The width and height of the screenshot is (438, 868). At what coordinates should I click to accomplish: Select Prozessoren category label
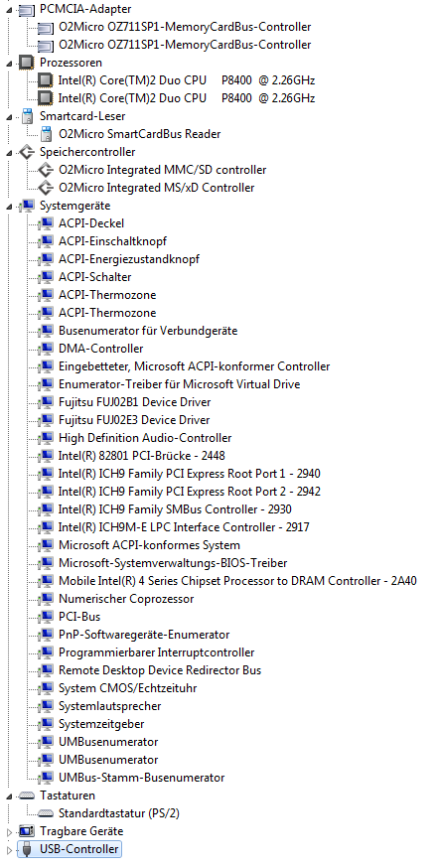tap(71, 64)
